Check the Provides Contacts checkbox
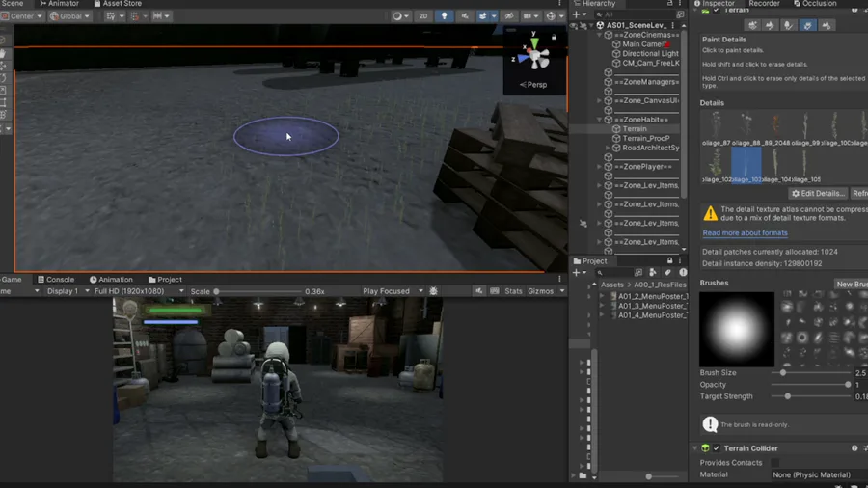This screenshot has height=488, width=868. click(x=775, y=463)
